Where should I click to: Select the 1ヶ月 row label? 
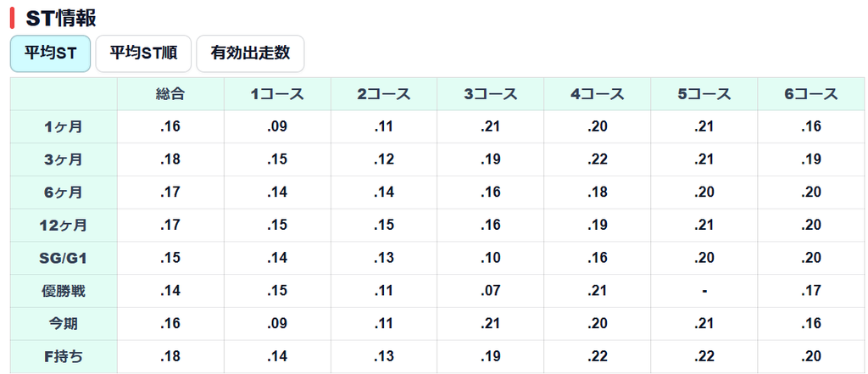coord(64,127)
